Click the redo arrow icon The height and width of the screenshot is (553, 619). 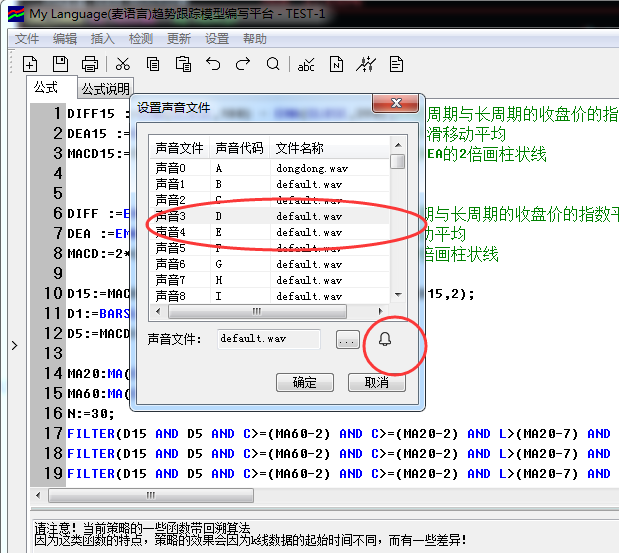click(x=243, y=64)
